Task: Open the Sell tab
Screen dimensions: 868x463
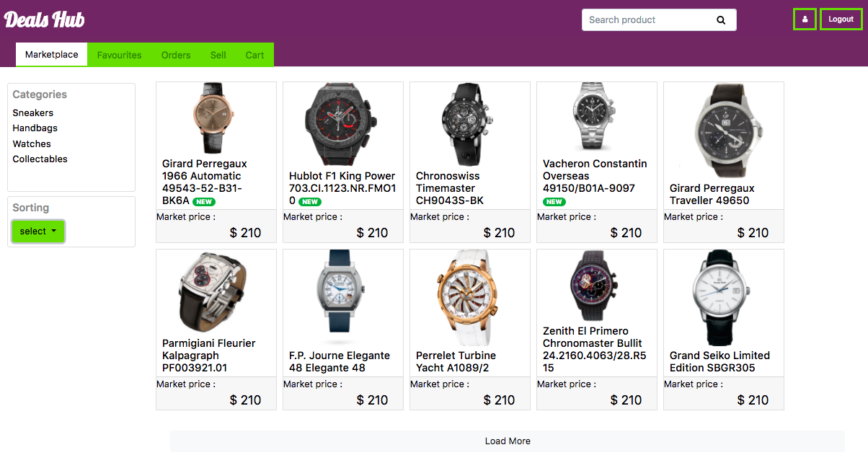Action: point(218,55)
